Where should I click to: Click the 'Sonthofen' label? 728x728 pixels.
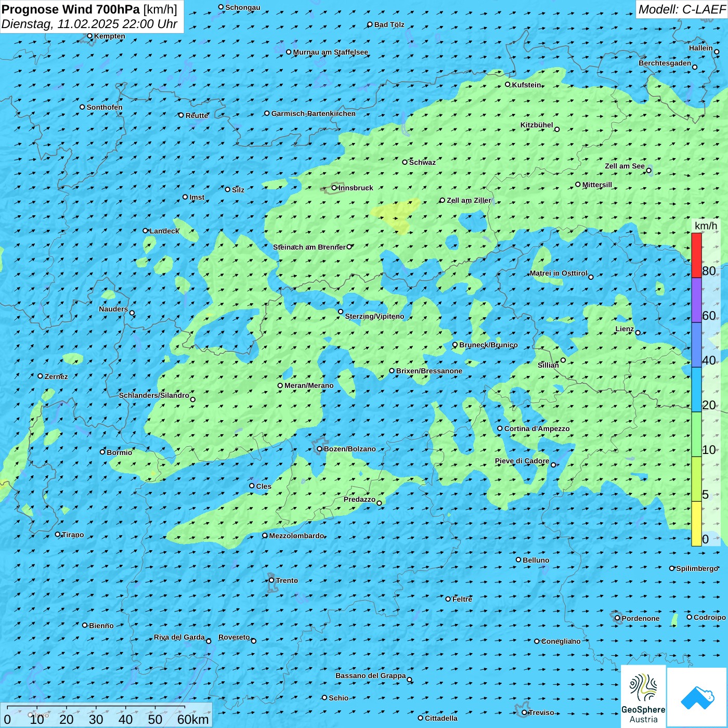105,107
